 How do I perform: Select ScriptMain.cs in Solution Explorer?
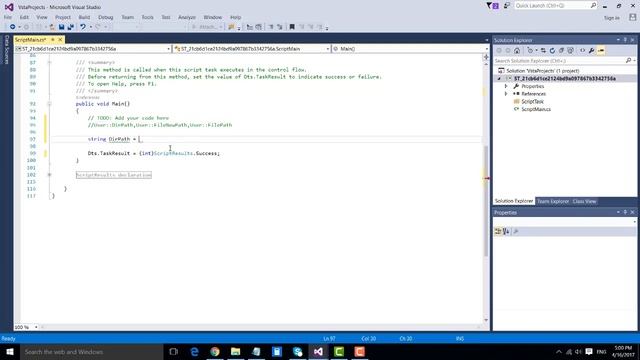536,109
